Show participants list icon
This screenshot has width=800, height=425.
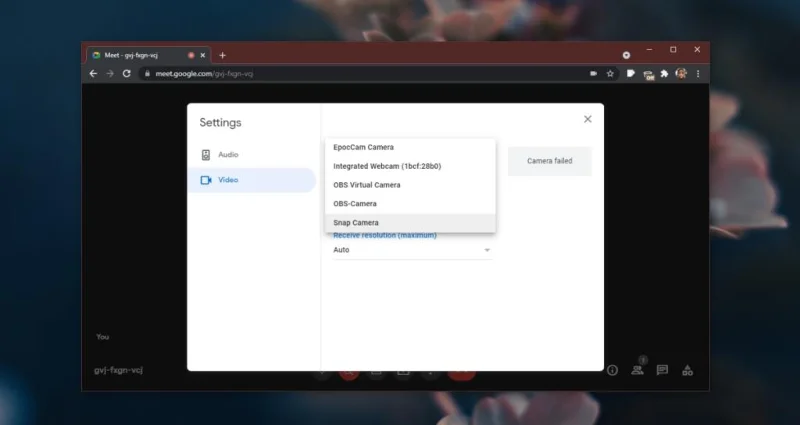[x=637, y=370]
